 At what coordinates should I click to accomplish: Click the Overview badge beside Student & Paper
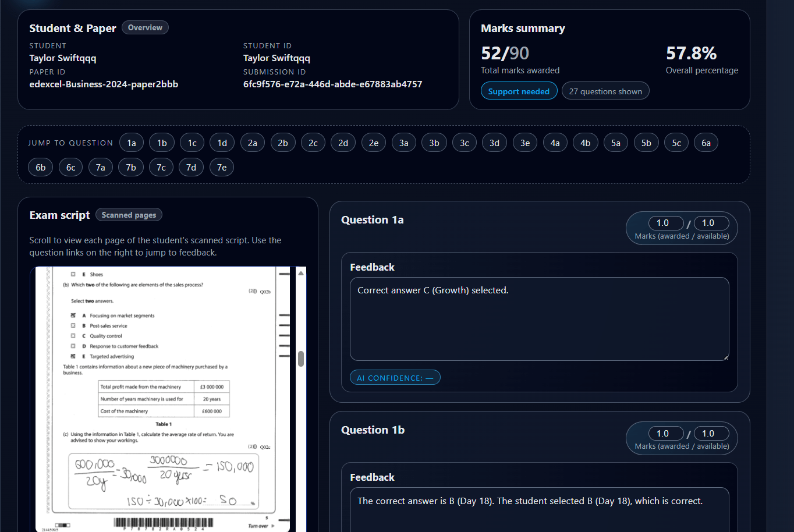tap(145, 27)
